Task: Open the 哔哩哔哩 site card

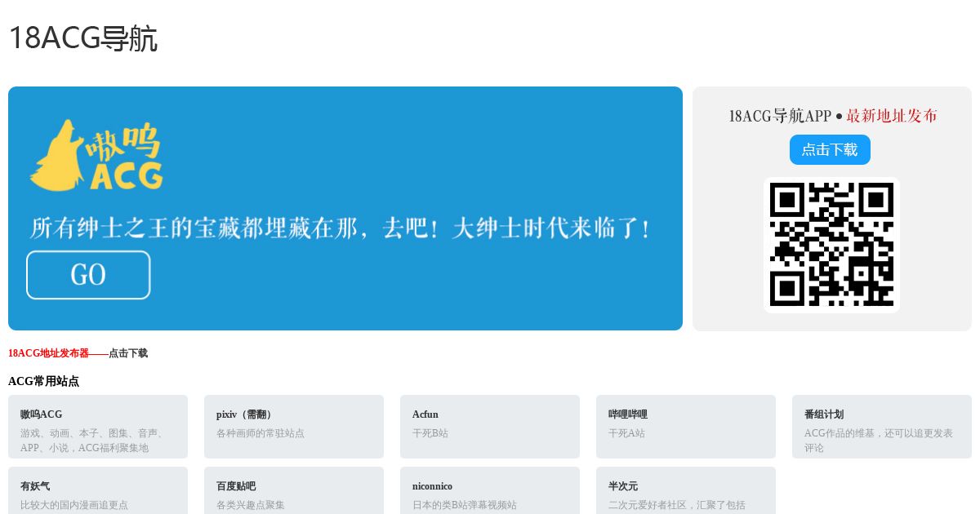Action: point(686,427)
